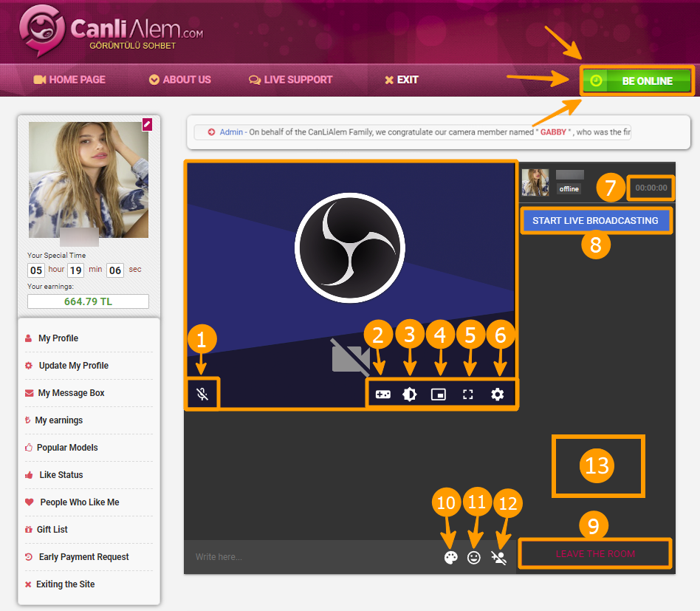This screenshot has height=611, width=700.
Task: Open LIVE SUPPORT from top menu
Action: 291,80
